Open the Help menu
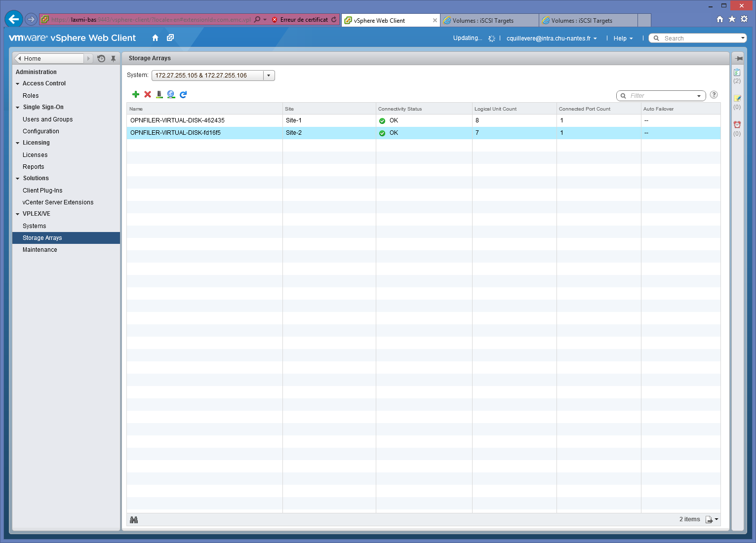756x543 pixels. coord(623,39)
